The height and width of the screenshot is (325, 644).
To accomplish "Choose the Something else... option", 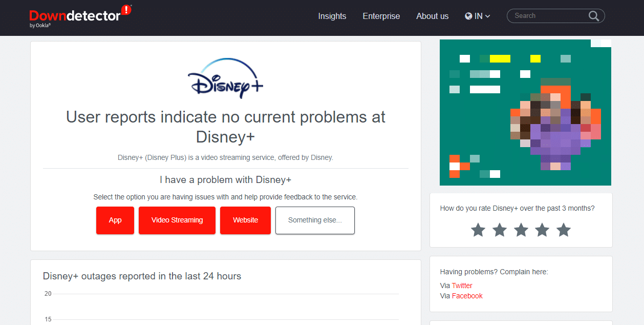I will [315, 220].
